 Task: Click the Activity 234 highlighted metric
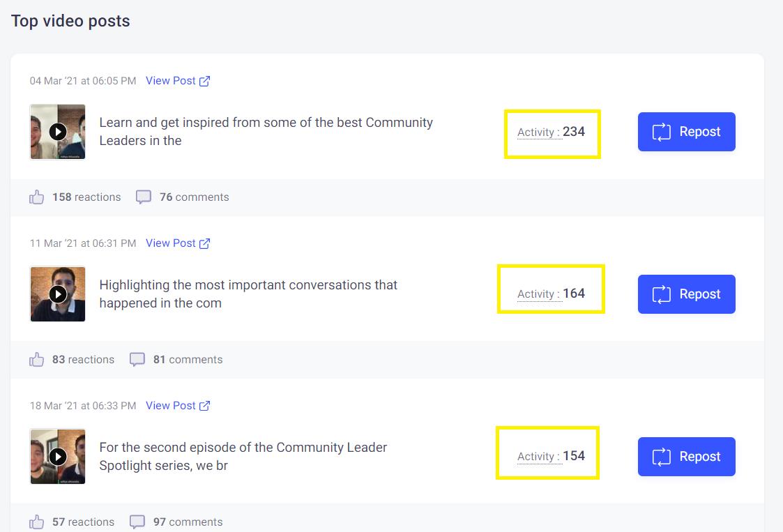coord(552,132)
